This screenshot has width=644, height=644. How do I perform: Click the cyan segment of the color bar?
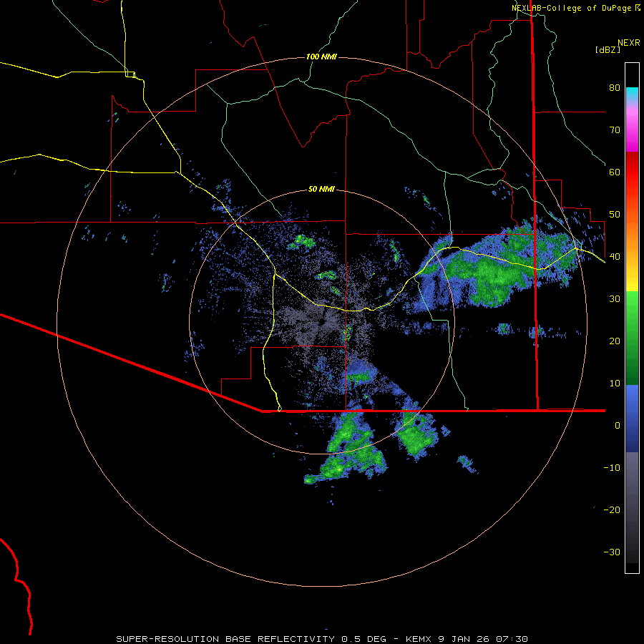click(x=632, y=92)
